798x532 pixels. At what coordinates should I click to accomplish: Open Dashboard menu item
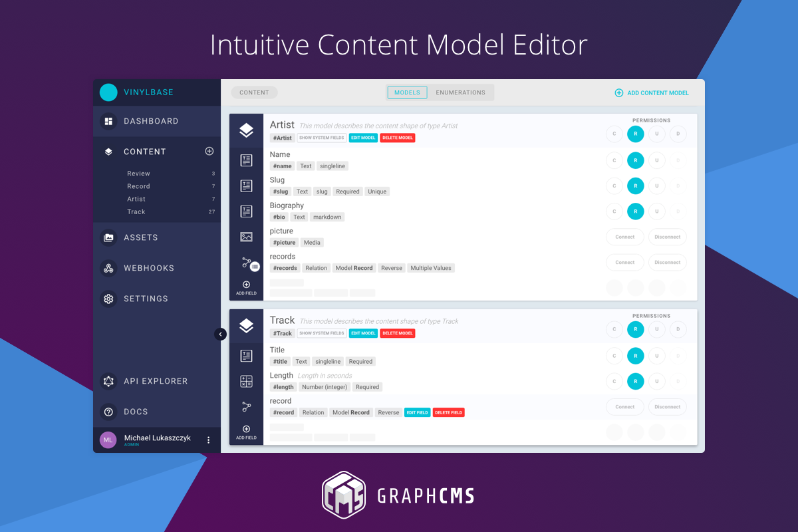(157, 122)
